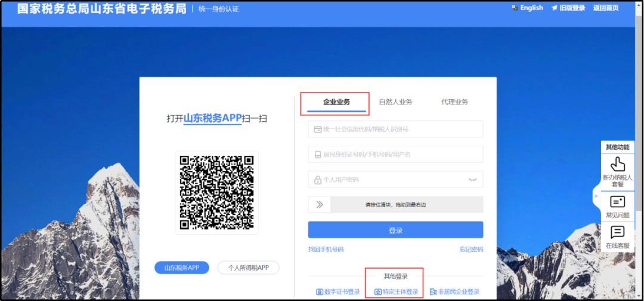Switch to the 代理业务 tab
644x301 pixels.
[454, 102]
